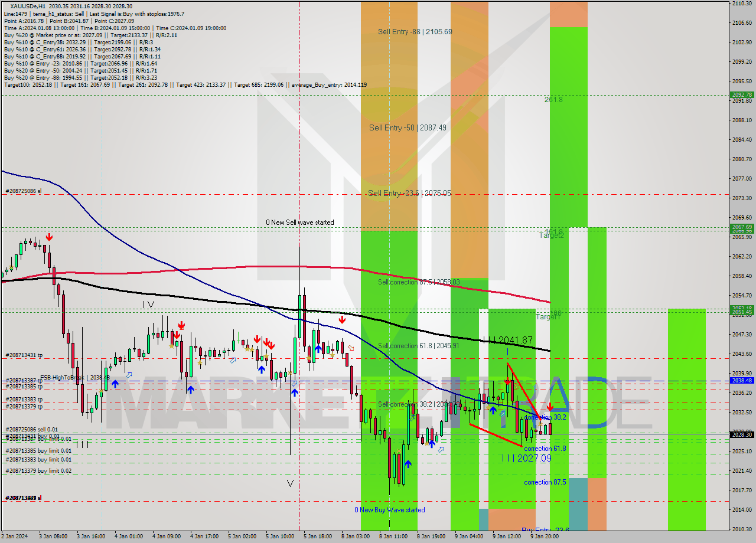Select the '| | | 2027.09' price annotation

click(527, 457)
